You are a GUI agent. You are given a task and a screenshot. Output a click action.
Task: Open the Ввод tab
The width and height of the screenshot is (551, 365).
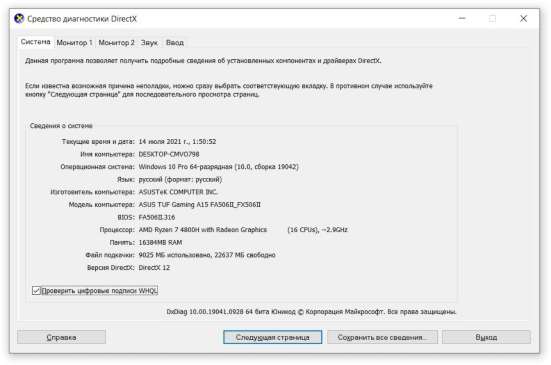tap(175, 43)
